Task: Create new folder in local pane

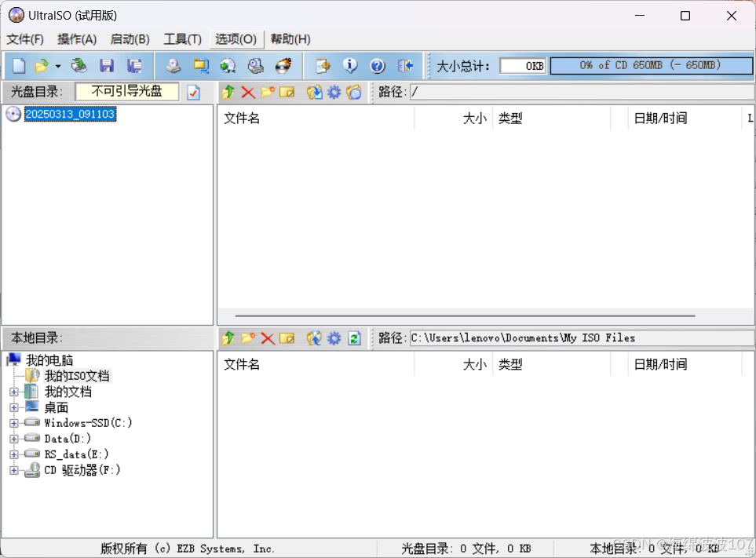Action: click(x=248, y=338)
